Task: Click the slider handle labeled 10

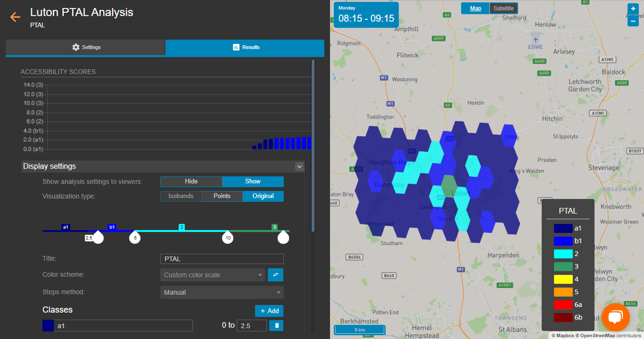Action: point(228,238)
